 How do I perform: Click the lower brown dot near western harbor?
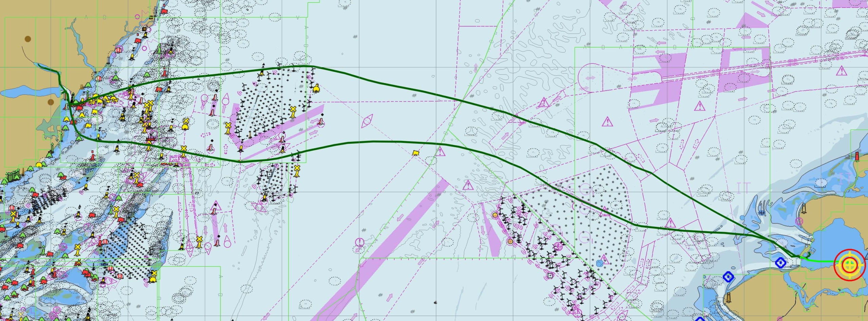51,102
